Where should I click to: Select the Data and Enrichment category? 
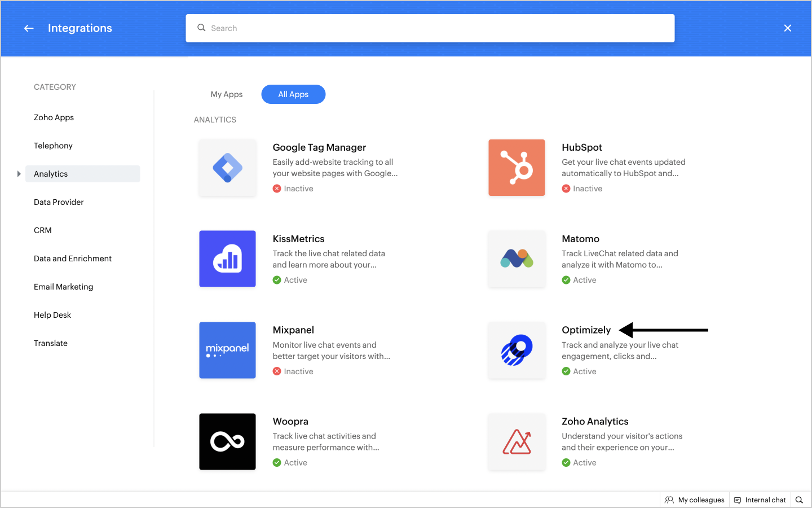(x=73, y=259)
